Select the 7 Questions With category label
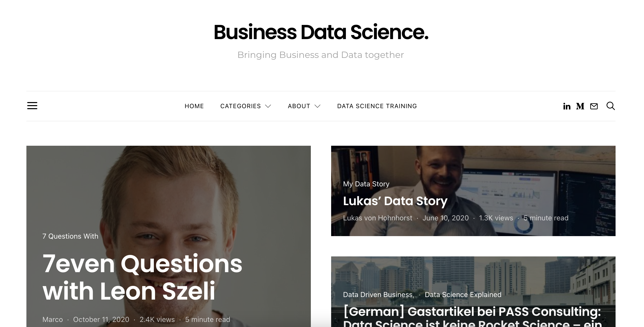644x327 pixels. click(70, 236)
